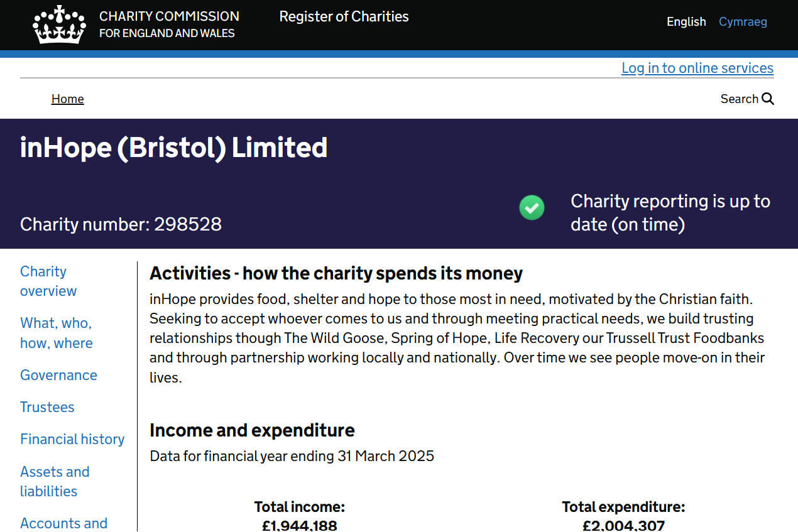Click the Total expenditure figure
The image size is (798, 532).
pos(623,524)
